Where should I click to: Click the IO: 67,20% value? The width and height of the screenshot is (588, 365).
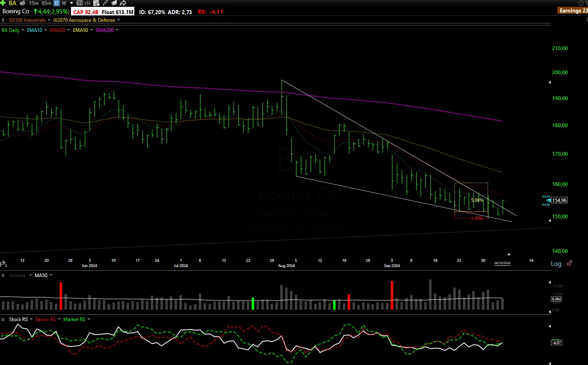coord(152,12)
